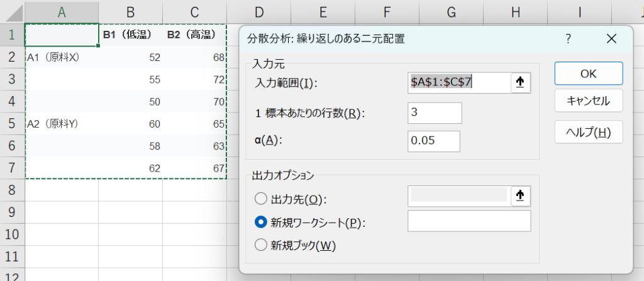This screenshot has height=281, width=644.
Task: Click the 新規ワークシート name text box
Action: coord(469,221)
